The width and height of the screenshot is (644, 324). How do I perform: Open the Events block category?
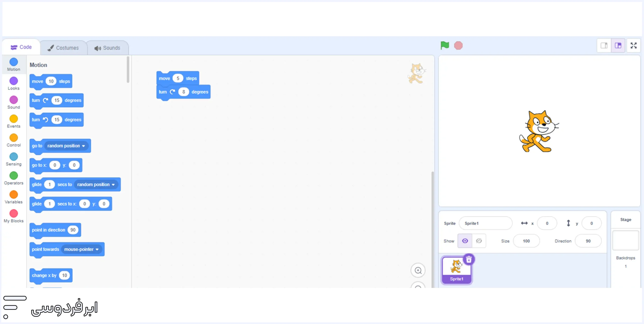[x=14, y=121]
